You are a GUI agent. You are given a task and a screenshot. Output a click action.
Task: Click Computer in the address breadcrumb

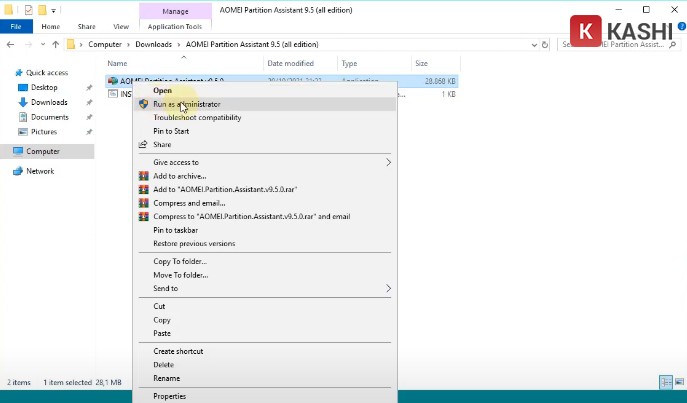105,44
